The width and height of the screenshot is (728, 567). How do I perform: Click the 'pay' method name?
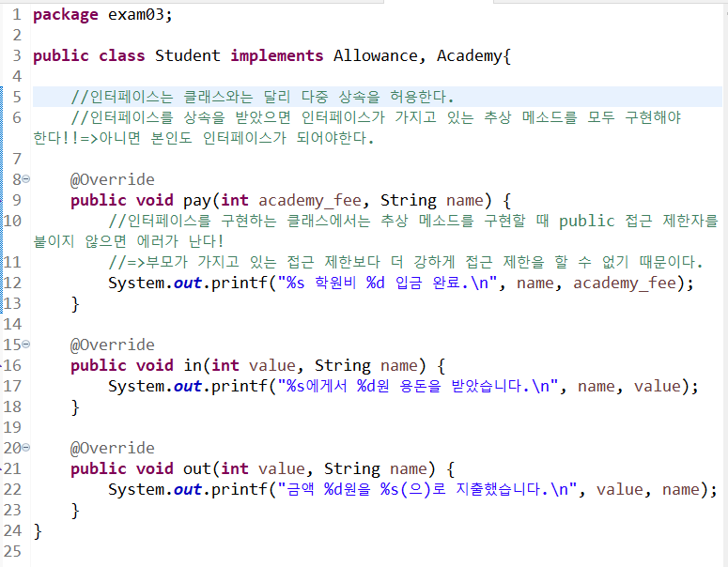click(197, 201)
